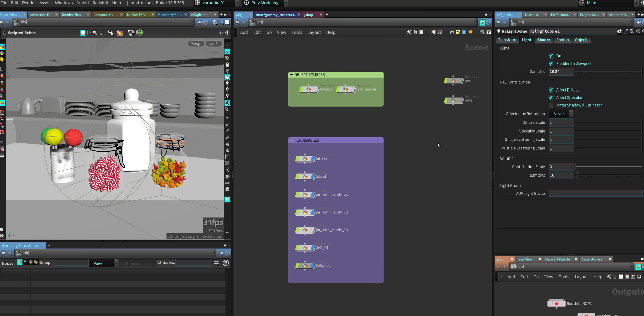This screenshot has width=644, height=316.
Task: Open the Affected by Refraction Never dropdown
Action: click(559, 114)
